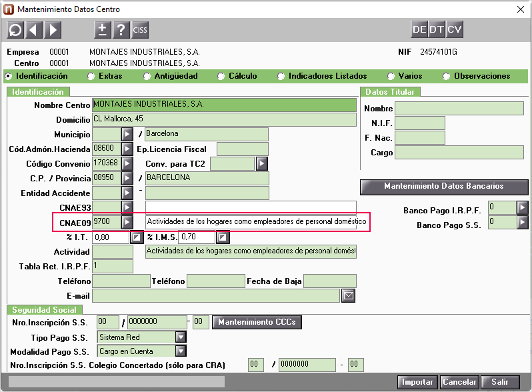
Task: Select the Indicadores Listados radio option
Action: point(281,77)
